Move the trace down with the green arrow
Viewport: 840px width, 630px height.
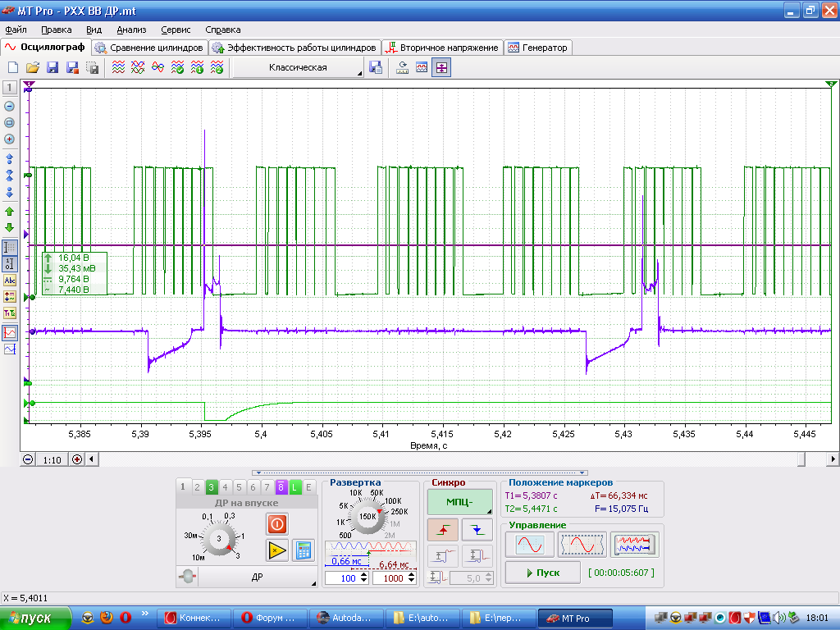9,228
